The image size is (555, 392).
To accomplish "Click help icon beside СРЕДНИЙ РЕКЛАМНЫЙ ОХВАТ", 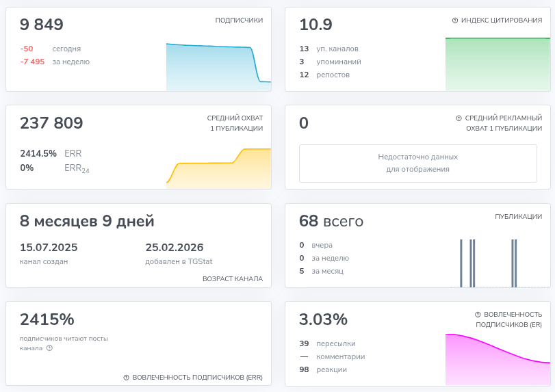I will (459, 118).
